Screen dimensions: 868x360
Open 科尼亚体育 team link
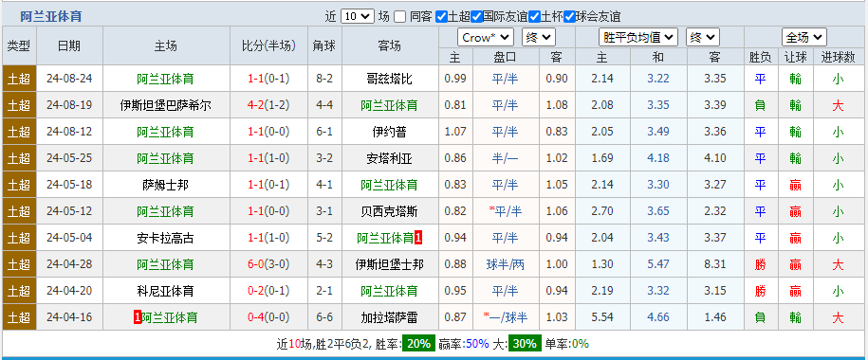tap(165, 291)
